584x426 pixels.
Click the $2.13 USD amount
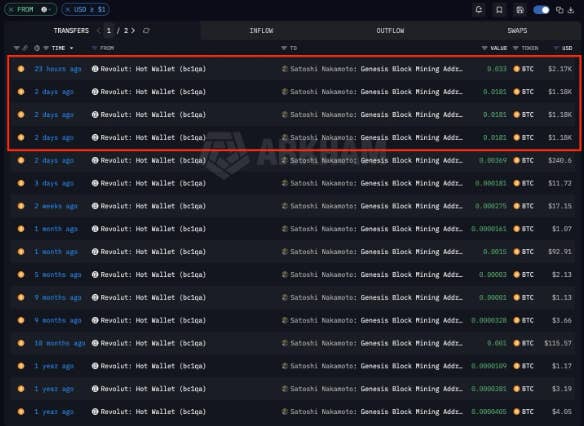562,275
